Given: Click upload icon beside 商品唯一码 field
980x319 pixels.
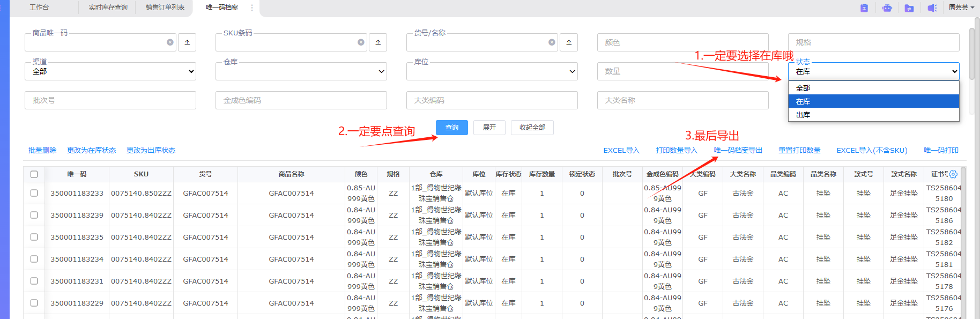Looking at the screenshot, I should coord(187,42).
